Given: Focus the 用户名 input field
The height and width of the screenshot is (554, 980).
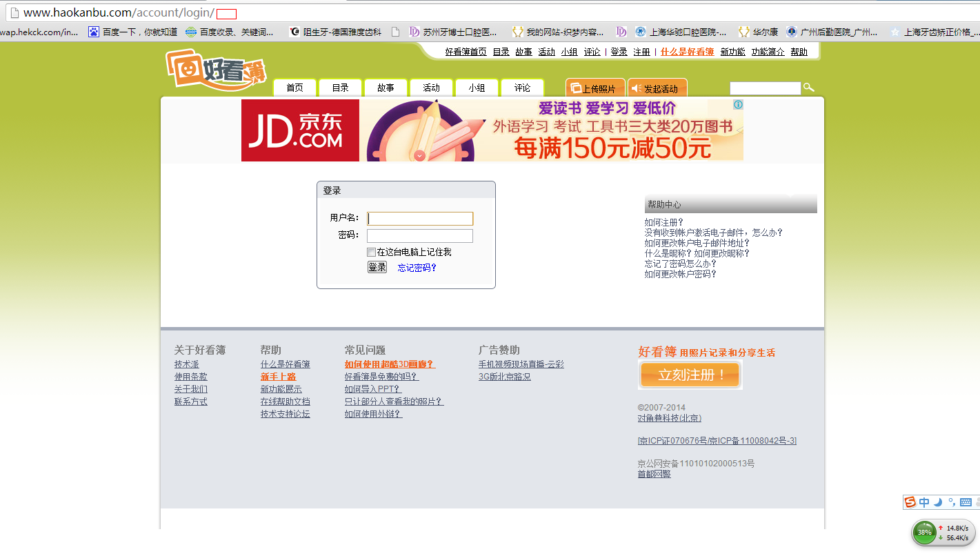Looking at the screenshot, I should point(420,219).
